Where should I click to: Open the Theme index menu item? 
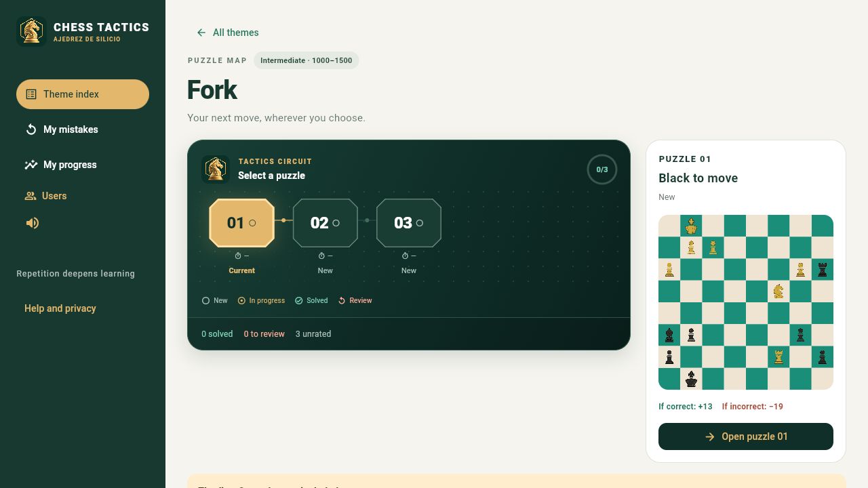[83, 94]
